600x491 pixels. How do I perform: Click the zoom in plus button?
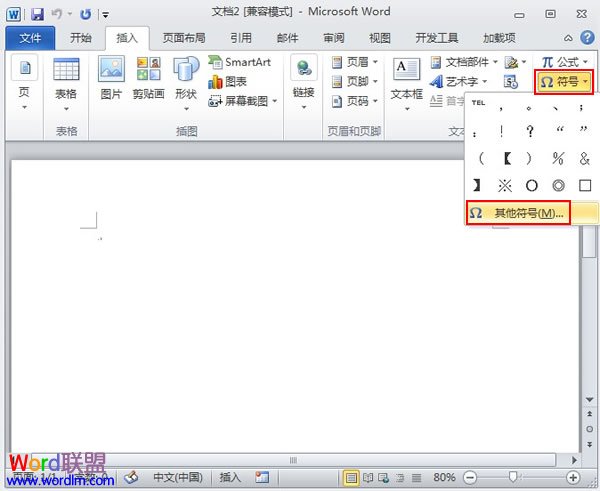pyautogui.click(x=573, y=477)
